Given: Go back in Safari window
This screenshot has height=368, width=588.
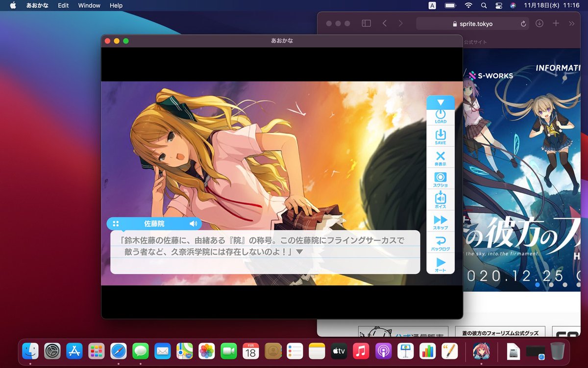Looking at the screenshot, I should (385, 23).
